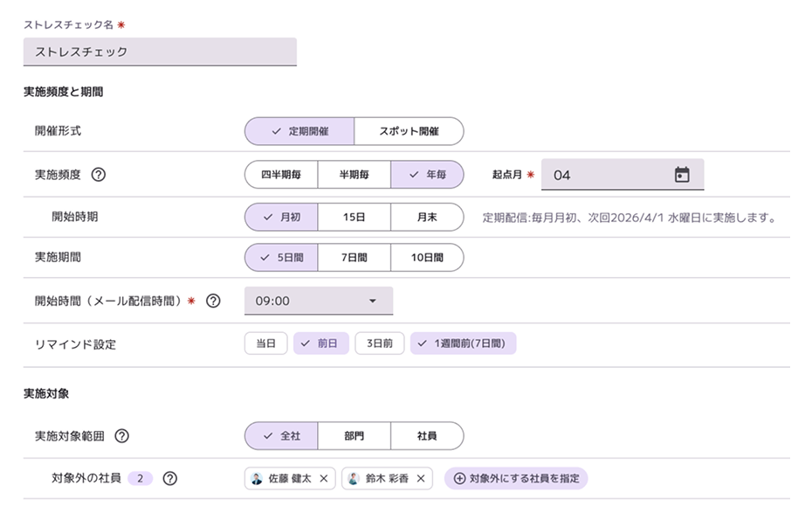Show help for 実施頻度

(x=99, y=175)
